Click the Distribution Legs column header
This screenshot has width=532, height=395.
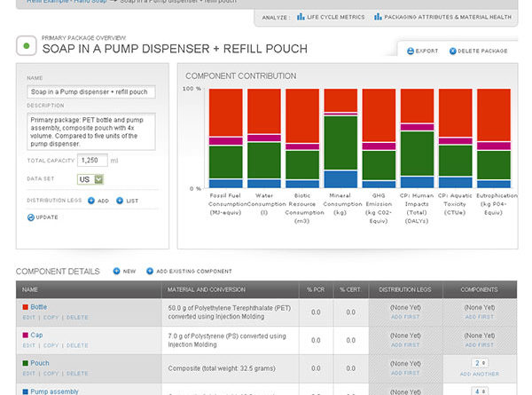click(x=405, y=289)
